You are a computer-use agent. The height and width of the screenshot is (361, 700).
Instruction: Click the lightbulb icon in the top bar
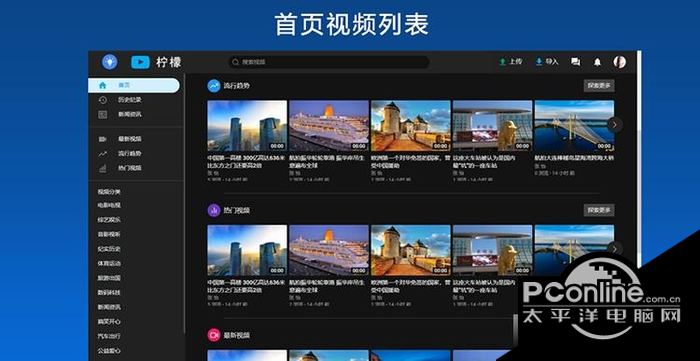click(109, 62)
